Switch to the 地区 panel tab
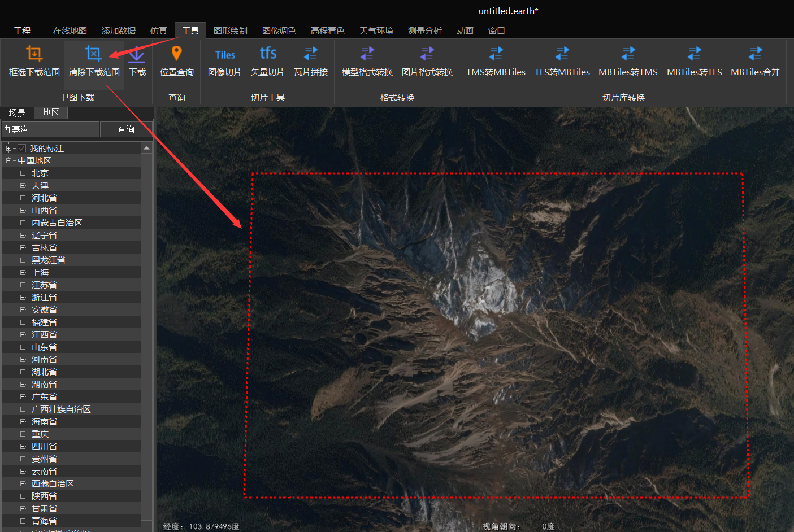 (51, 113)
